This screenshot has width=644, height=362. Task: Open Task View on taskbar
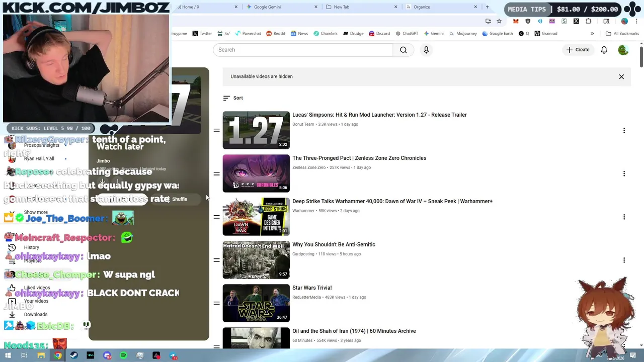pos(24,355)
